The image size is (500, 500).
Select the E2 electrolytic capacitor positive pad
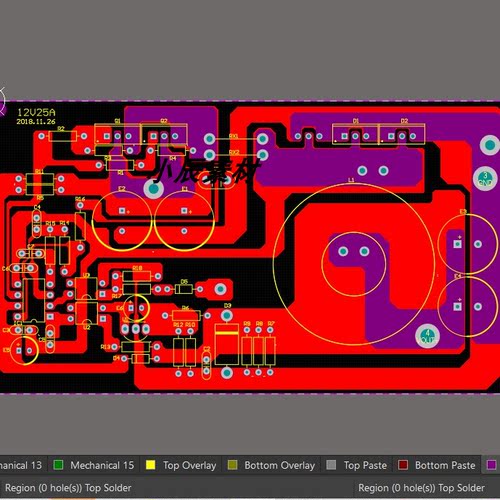point(122,211)
